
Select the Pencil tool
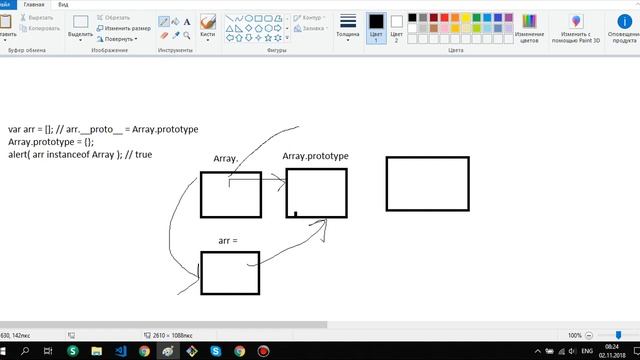click(164, 22)
